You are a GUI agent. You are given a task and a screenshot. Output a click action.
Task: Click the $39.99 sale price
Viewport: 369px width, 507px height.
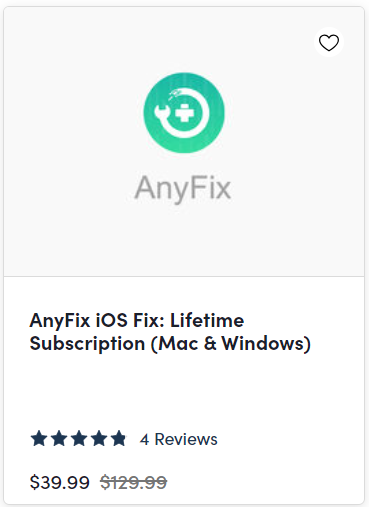pyautogui.click(x=60, y=482)
